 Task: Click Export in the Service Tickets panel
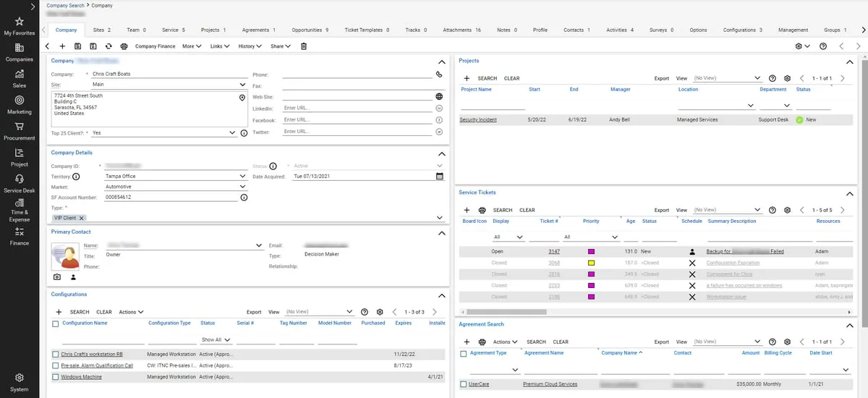[x=662, y=210]
